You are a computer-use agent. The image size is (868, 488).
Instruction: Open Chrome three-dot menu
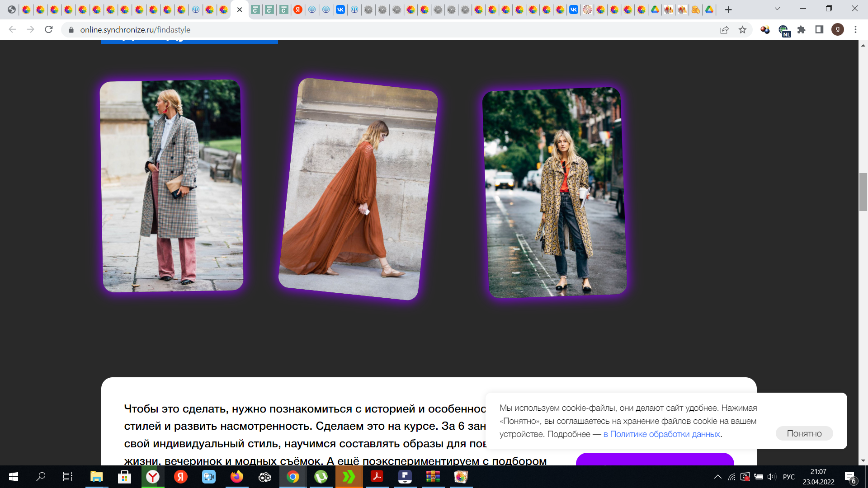click(855, 29)
